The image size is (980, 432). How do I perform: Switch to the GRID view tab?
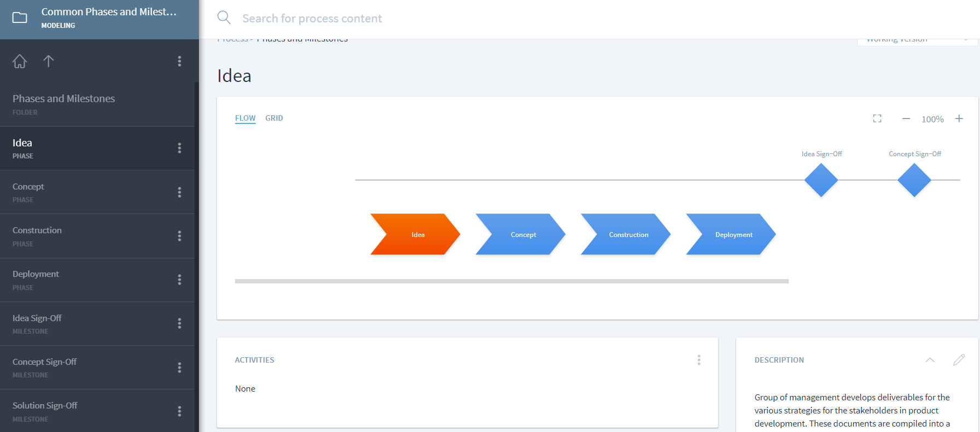(274, 118)
